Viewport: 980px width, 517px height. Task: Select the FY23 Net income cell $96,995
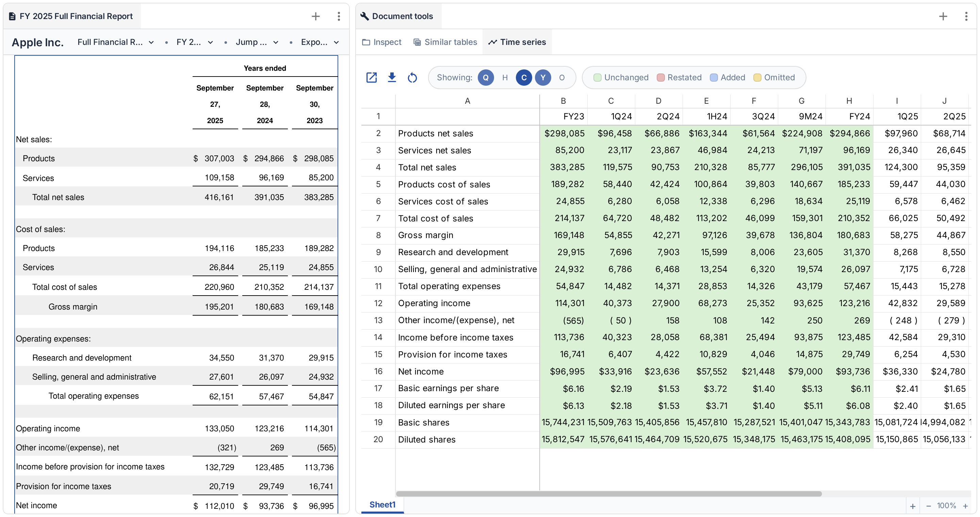pos(563,371)
